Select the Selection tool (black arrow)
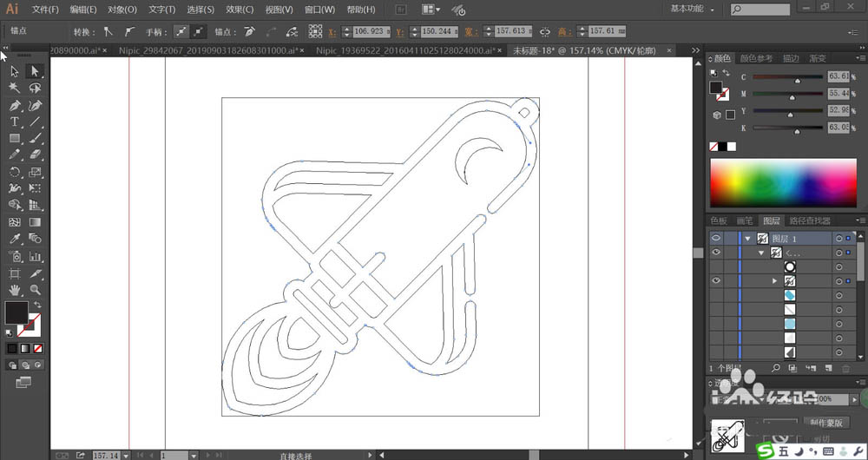This screenshot has height=460, width=868. pos(15,71)
